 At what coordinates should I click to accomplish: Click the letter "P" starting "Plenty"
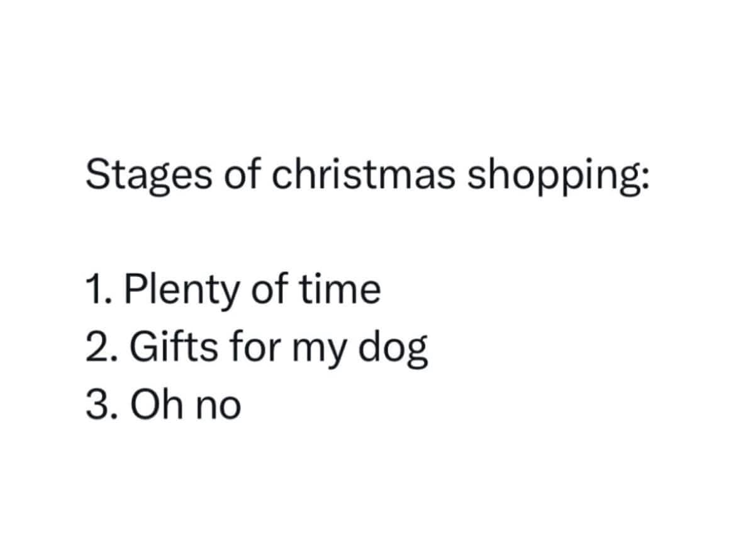[x=136, y=289]
